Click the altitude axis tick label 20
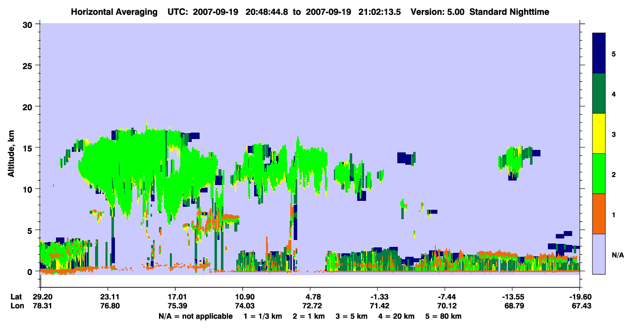This screenshot has height=330, width=644. click(29, 106)
